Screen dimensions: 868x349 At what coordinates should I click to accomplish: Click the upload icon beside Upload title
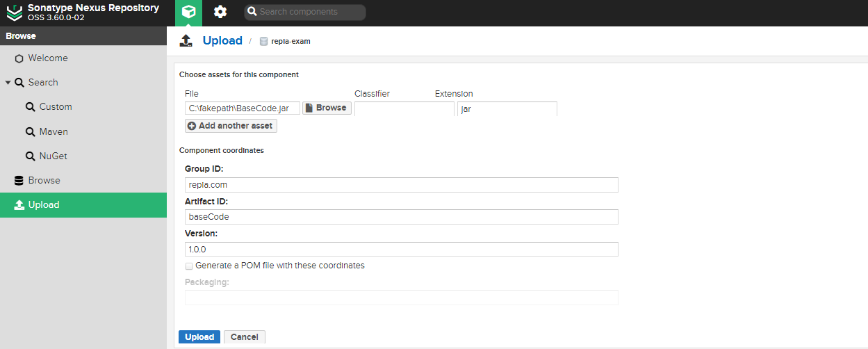(186, 41)
